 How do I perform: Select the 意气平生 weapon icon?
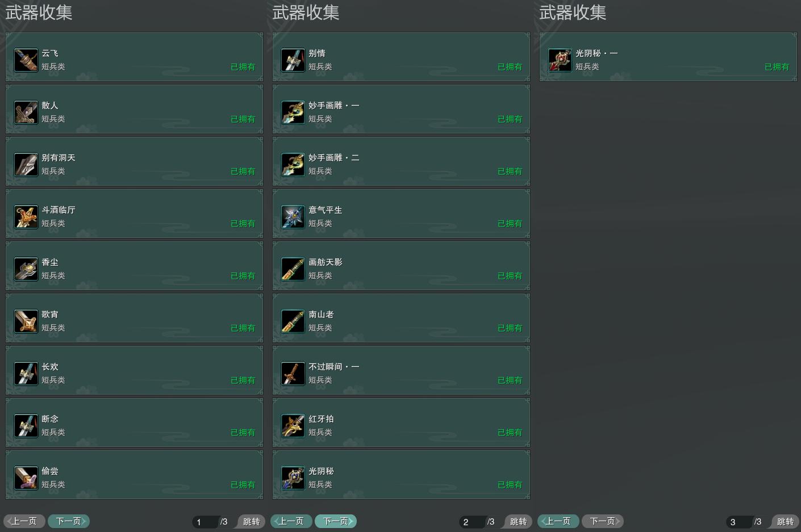[x=293, y=217]
